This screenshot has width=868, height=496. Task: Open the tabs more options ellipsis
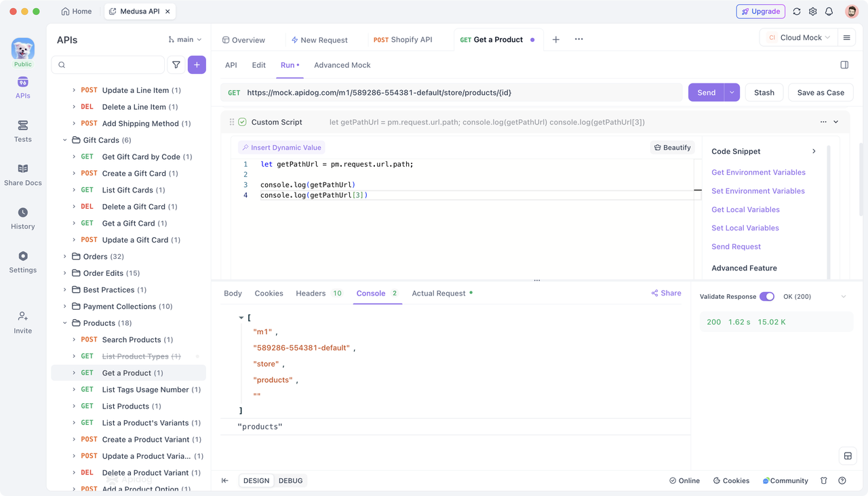tap(578, 39)
